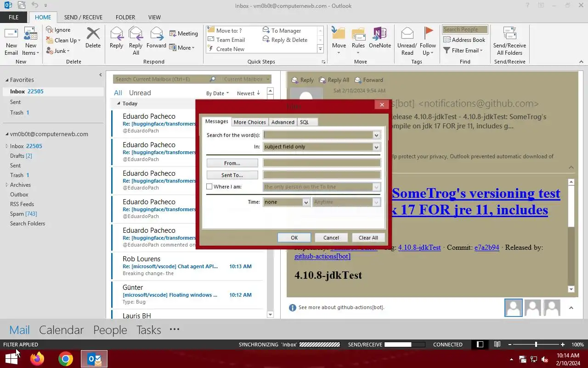Click the 4.10.8-jdkTest tag link
The image size is (588, 368).
(x=419, y=247)
